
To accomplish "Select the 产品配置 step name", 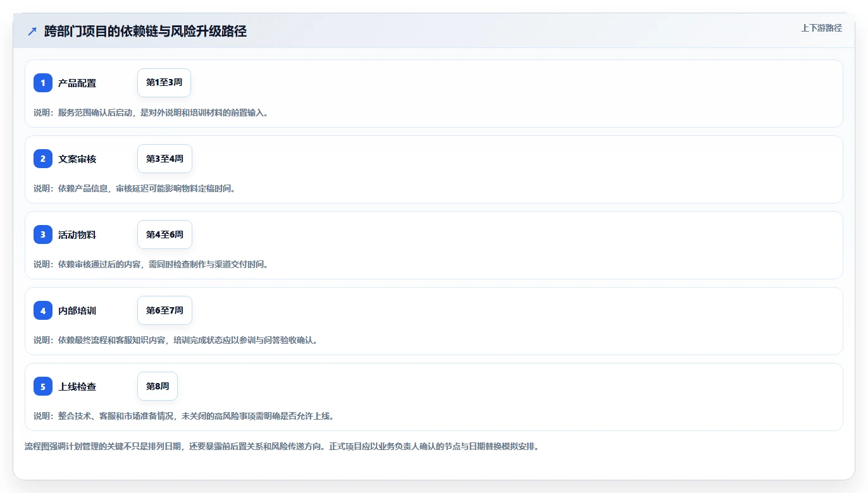I will tap(77, 83).
